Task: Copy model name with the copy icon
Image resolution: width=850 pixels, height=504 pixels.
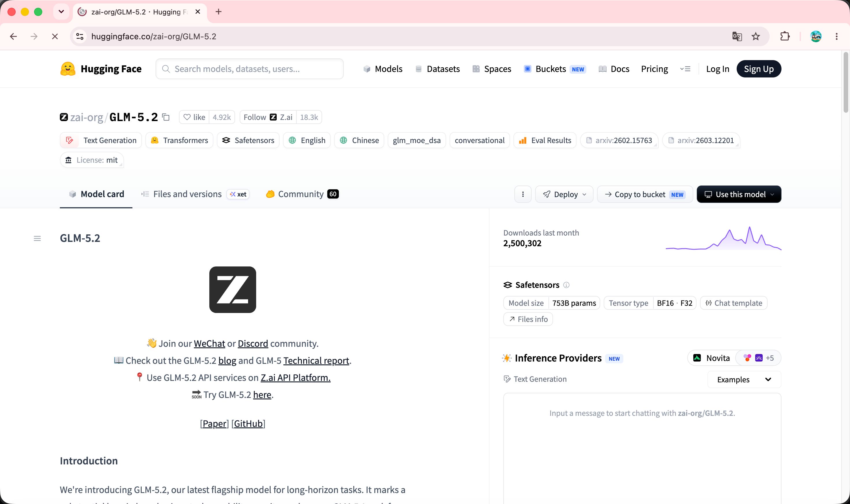Action: click(x=166, y=117)
